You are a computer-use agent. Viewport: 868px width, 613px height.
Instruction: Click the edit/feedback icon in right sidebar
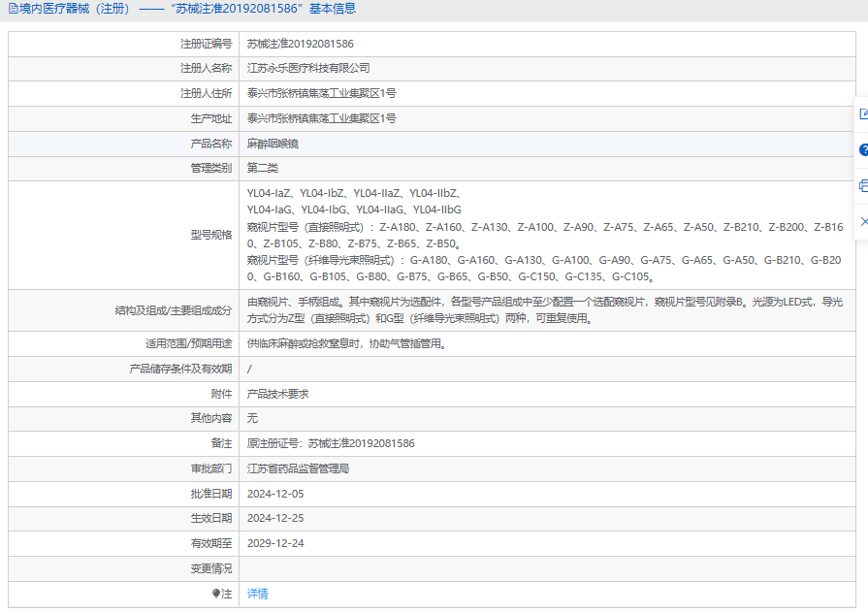click(x=863, y=114)
